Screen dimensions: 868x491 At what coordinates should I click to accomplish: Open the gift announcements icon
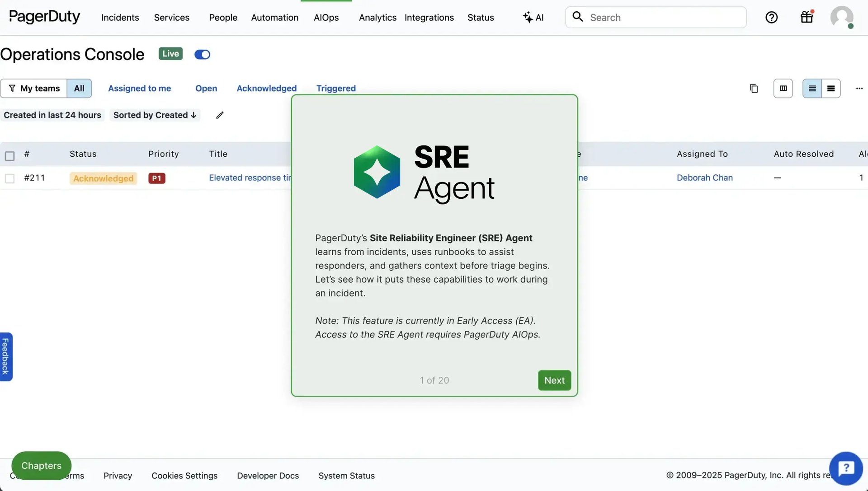807,17
